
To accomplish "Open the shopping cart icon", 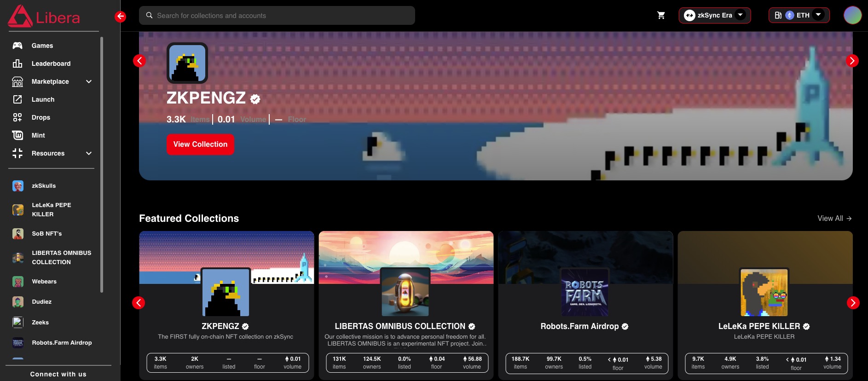I will click(x=661, y=15).
